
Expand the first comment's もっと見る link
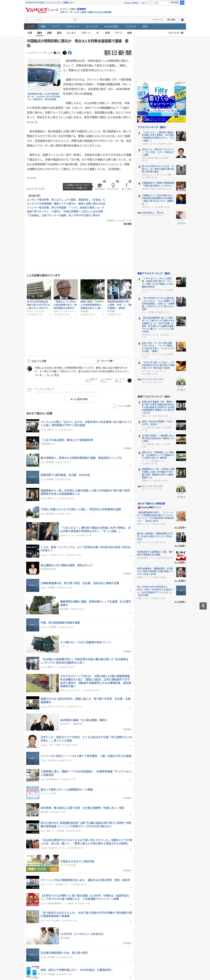[53, 375]
